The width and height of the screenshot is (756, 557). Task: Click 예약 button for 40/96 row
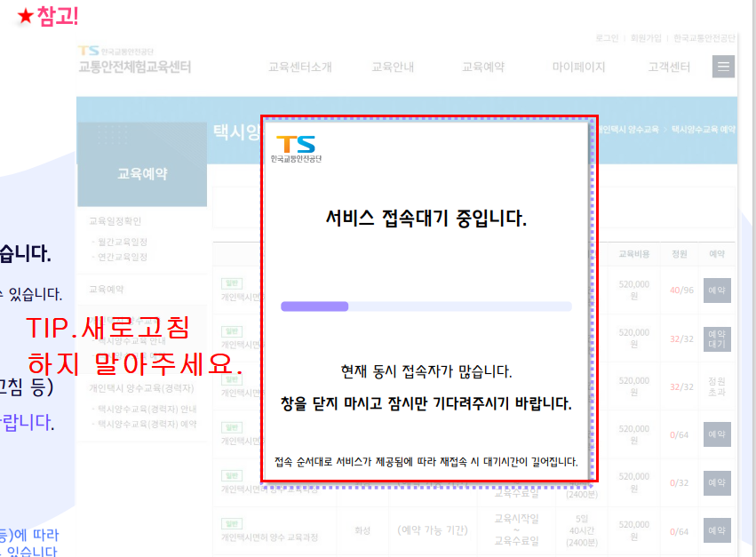[x=717, y=290]
